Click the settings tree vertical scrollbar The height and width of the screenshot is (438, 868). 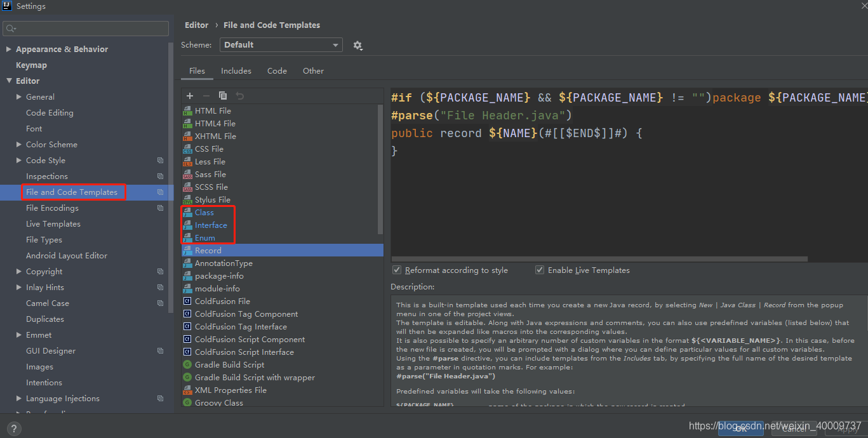[170, 178]
